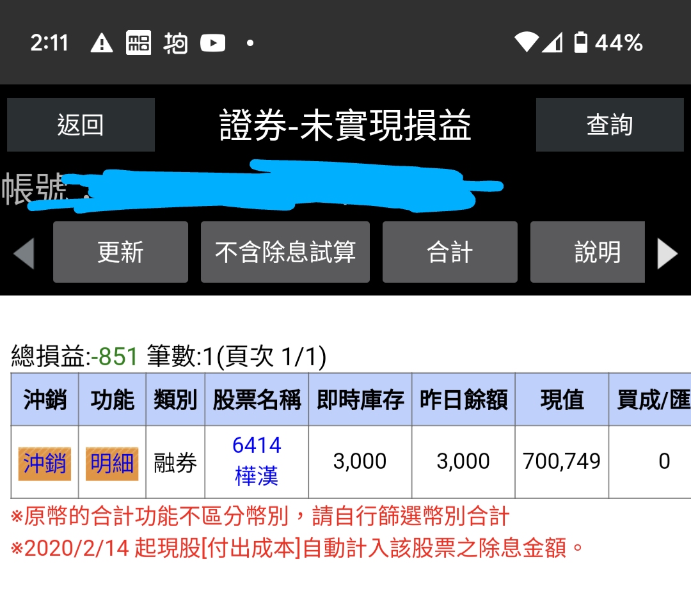Image resolution: width=691 pixels, height=616 pixels.
Task: Tap the dot notification indicator
Action: click(x=249, y=44)
